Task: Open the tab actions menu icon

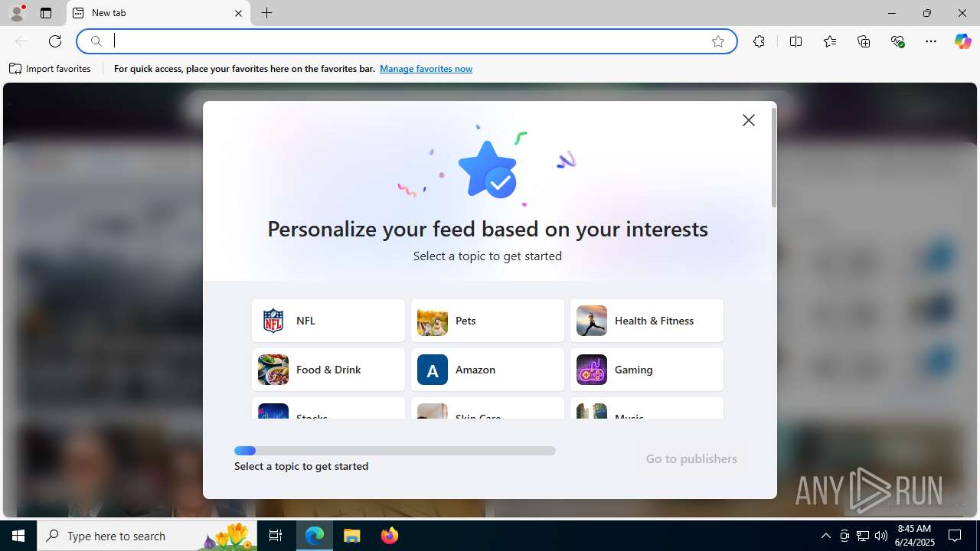Action: pos(46,13)
